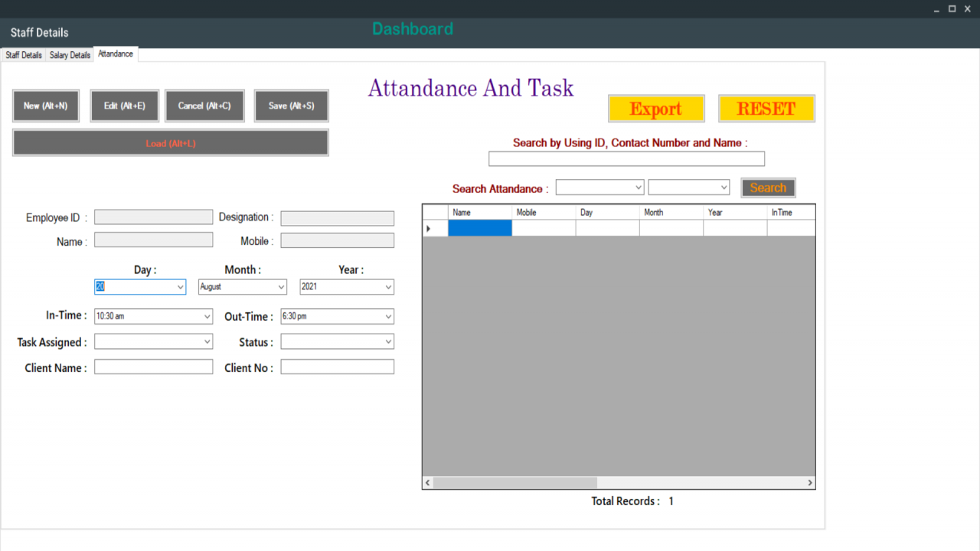The height and width of the screenshot is (551, 980).
Task: Open the In-Time dropdown showing 10:30 am
Action: pyautogui.click(x=153, y=316)
